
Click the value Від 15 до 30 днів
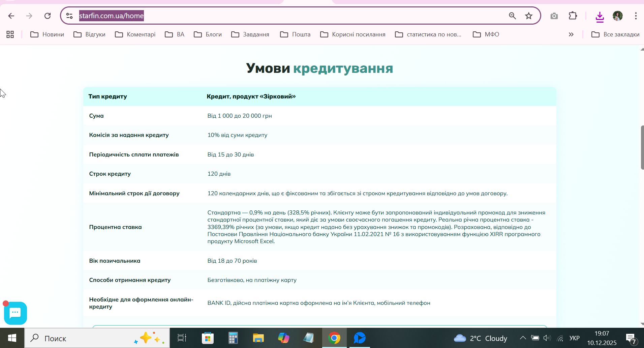pos(231,154)
